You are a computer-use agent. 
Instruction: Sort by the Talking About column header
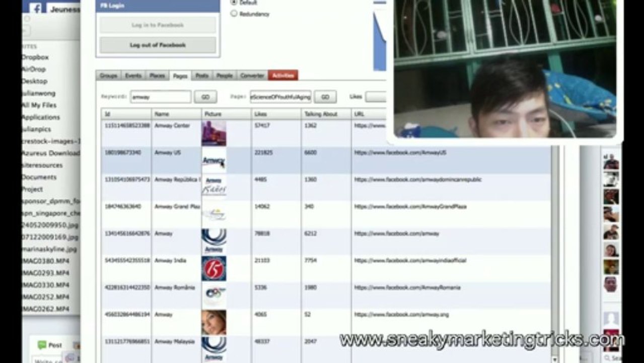click(326, 114)
